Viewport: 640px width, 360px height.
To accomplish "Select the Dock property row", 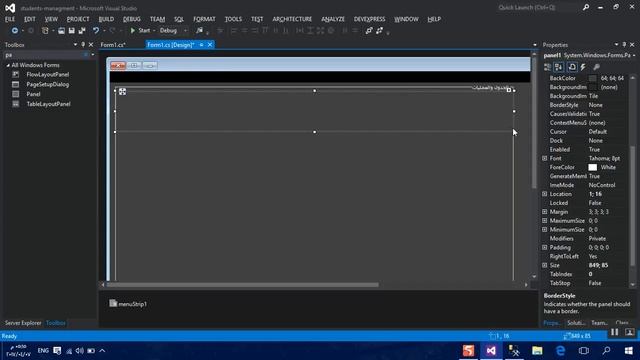I will [586, 140].
